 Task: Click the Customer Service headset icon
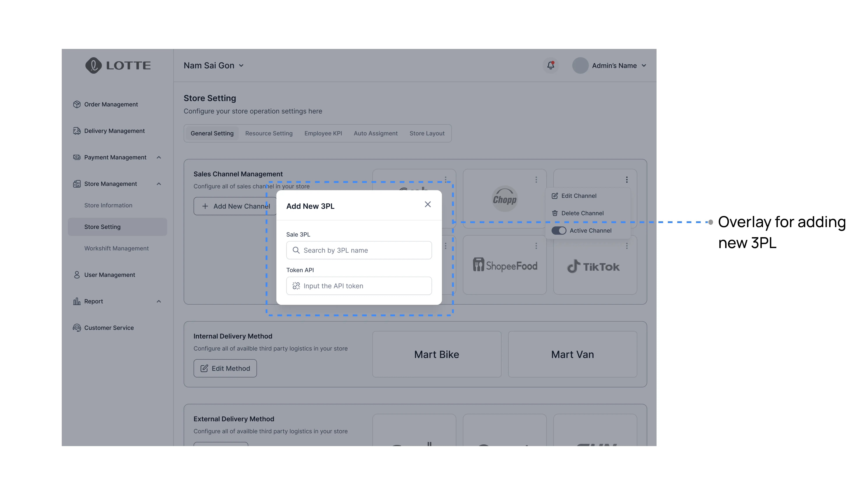point(77,328)
